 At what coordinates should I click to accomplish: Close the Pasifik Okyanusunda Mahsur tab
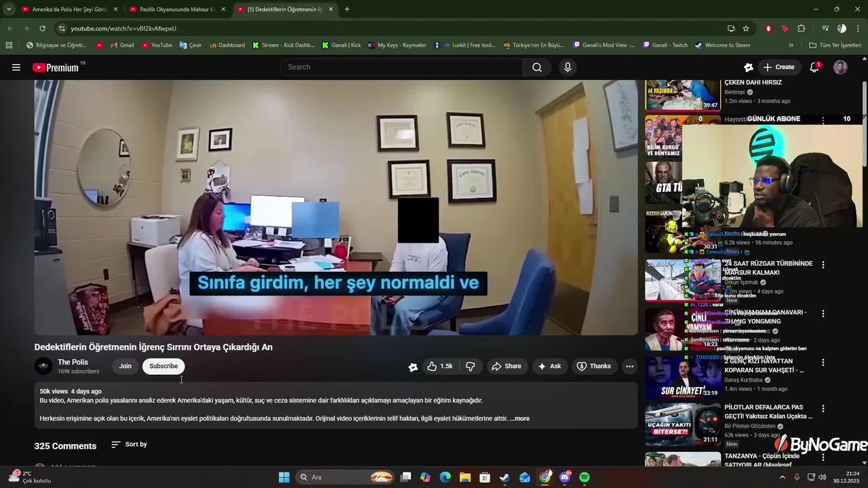(x=223, y=9)
